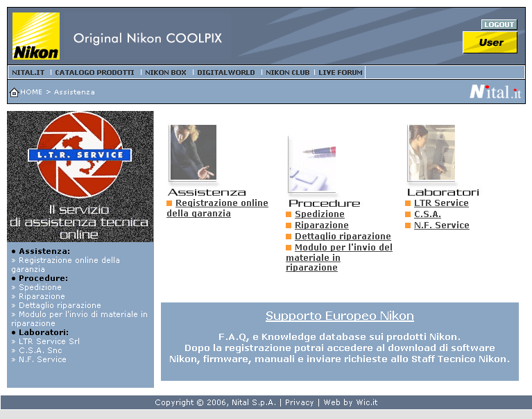532x419 pixels.
Task: Open Dettaglio riparazione in main content
Action: (343, 237)
